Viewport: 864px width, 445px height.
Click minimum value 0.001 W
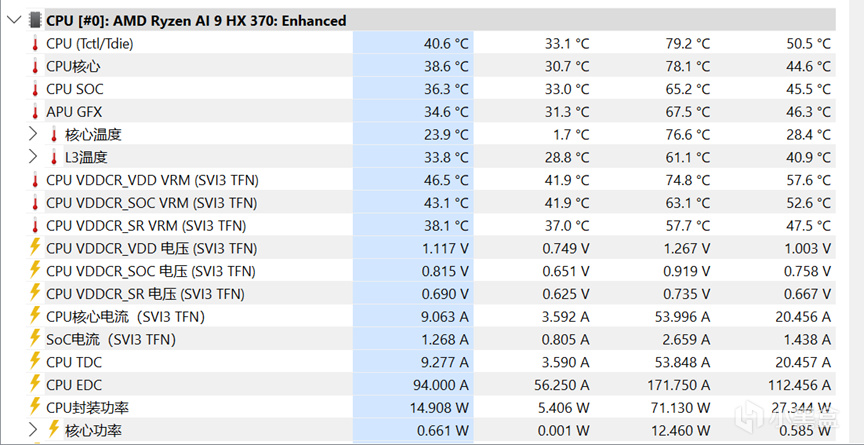point(564,431)
